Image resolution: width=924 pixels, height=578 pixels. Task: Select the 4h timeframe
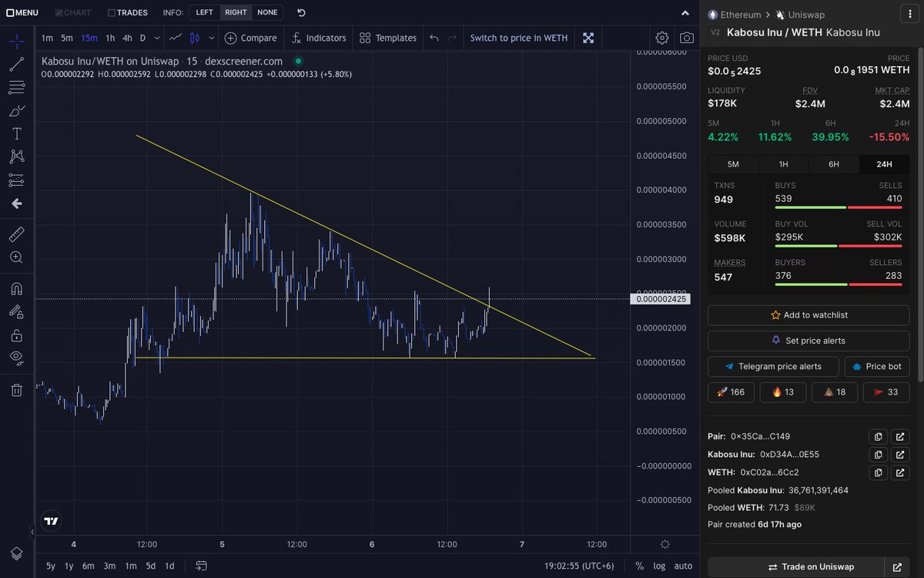click(127, 38)
